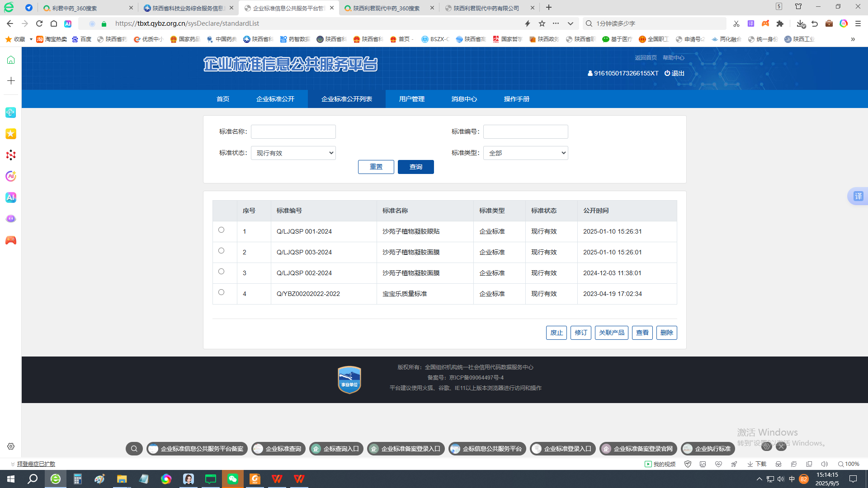The width and height of the screenshot is (868, 488).
Task: Click the floating translate button at right edge
Action: 858,196
